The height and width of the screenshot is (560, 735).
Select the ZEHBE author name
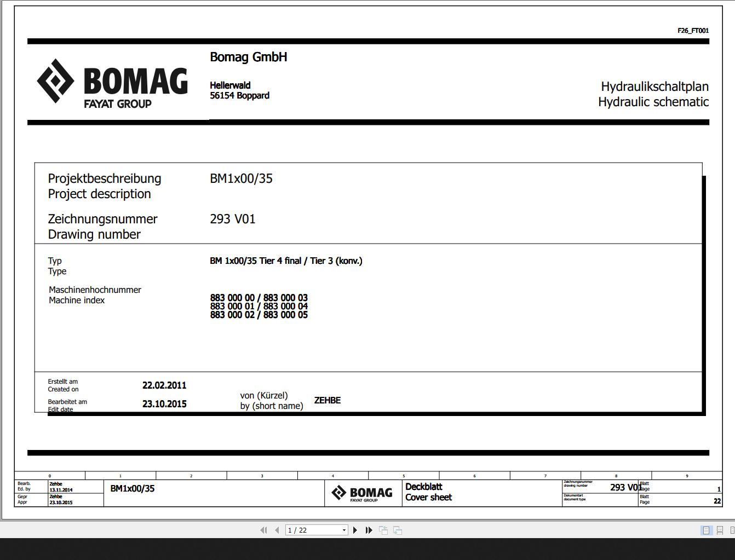point(327,400)
